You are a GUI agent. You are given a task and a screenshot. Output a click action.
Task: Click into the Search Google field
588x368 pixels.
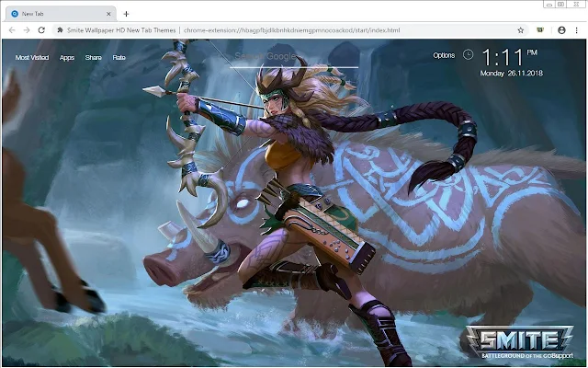[294, 57]
